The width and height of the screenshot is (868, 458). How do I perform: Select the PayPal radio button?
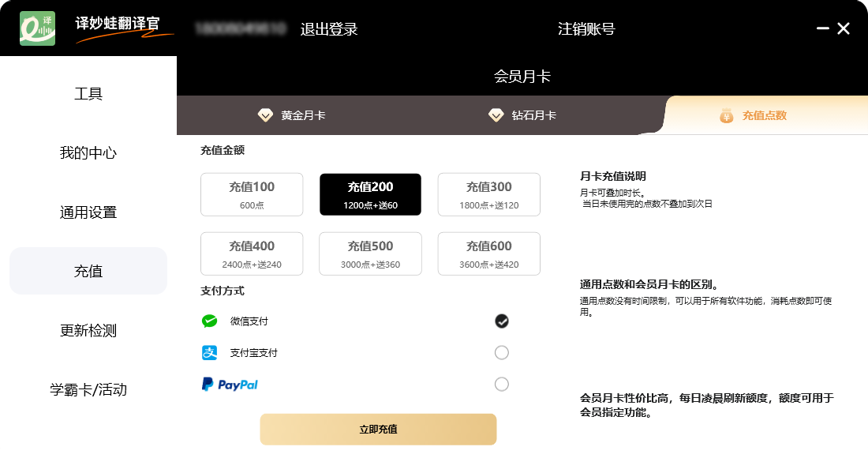pos(502,385)
